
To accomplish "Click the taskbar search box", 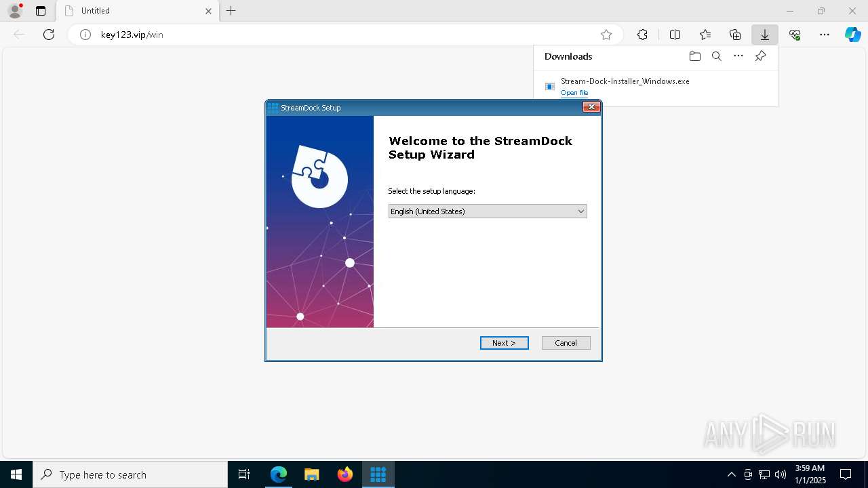I will (130, 474).
